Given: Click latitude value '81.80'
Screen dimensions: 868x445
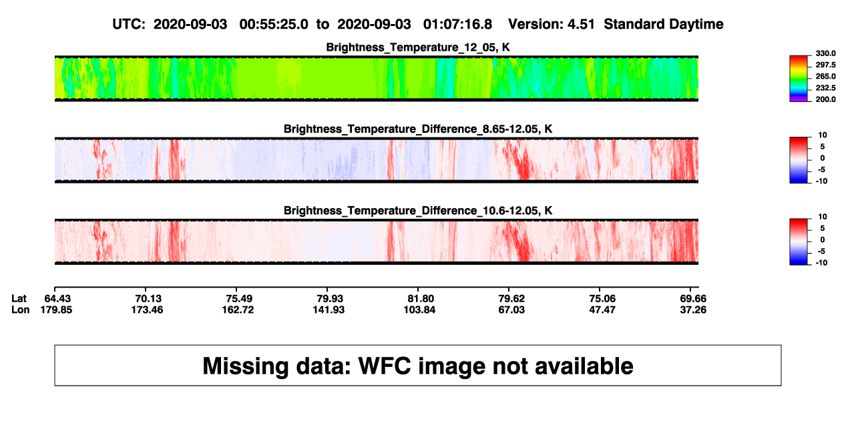Looking at the screenshot, I should pyautogui.click(x=421, y=298).
